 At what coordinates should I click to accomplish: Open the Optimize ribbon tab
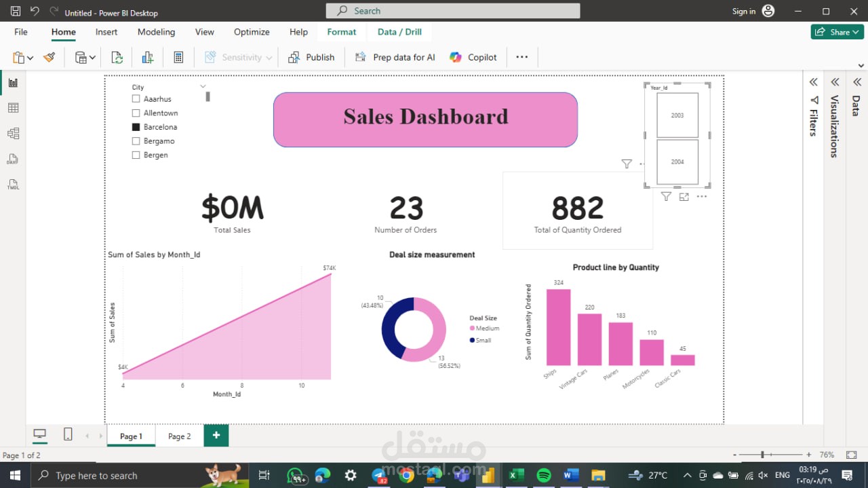252,32
